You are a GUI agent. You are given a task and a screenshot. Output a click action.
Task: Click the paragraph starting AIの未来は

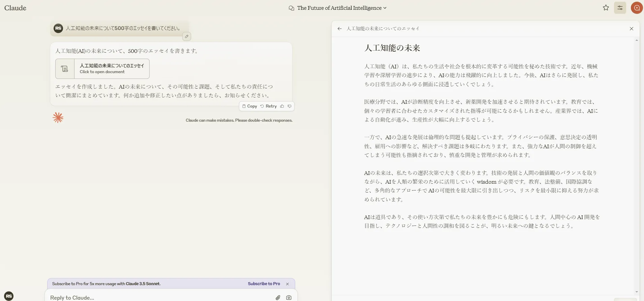(x=481, y=186)
